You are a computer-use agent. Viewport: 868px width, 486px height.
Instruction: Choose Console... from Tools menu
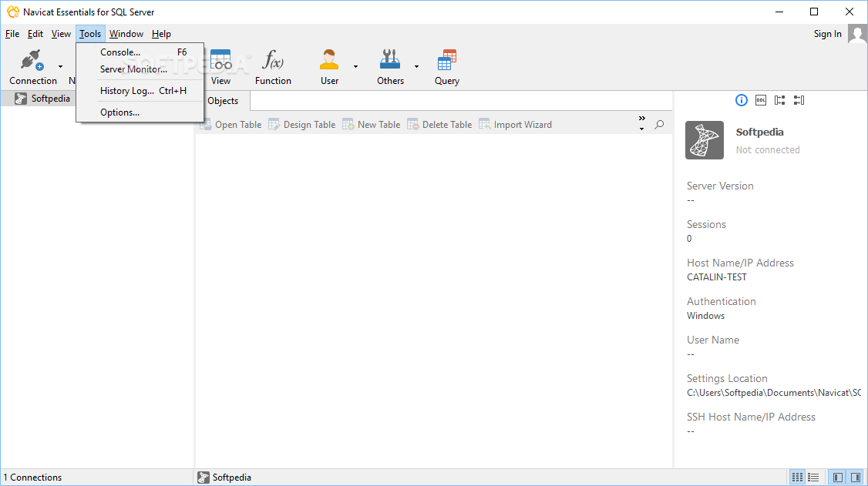click(140, 52)
